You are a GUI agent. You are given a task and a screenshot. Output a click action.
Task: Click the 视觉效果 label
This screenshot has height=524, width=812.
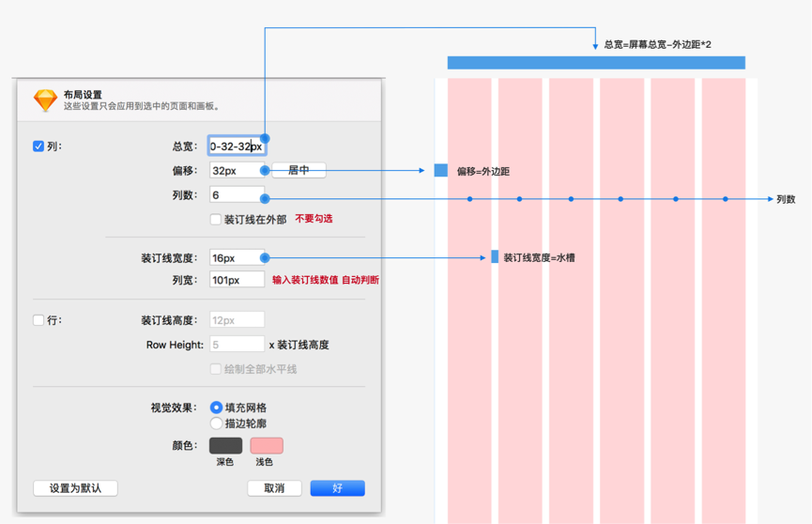coord(174,408)
